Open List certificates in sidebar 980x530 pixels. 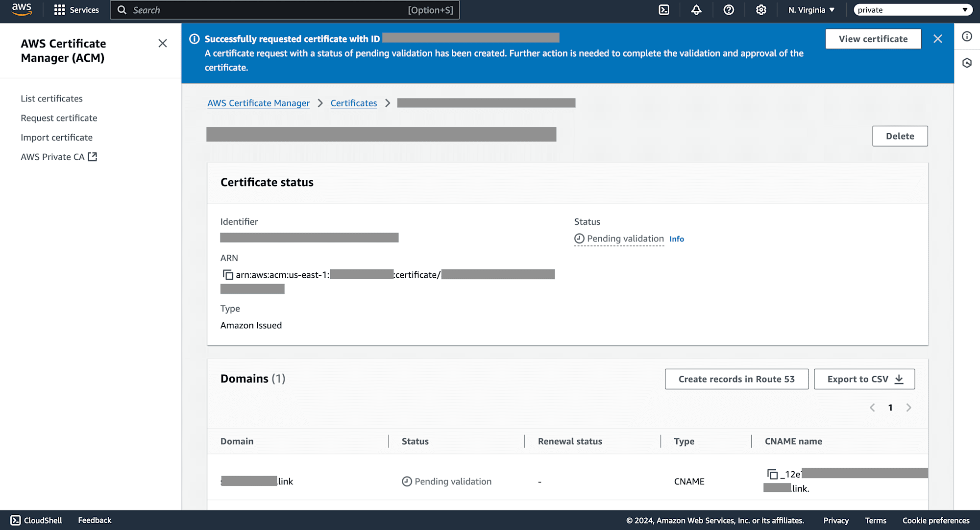pos(51,98)
